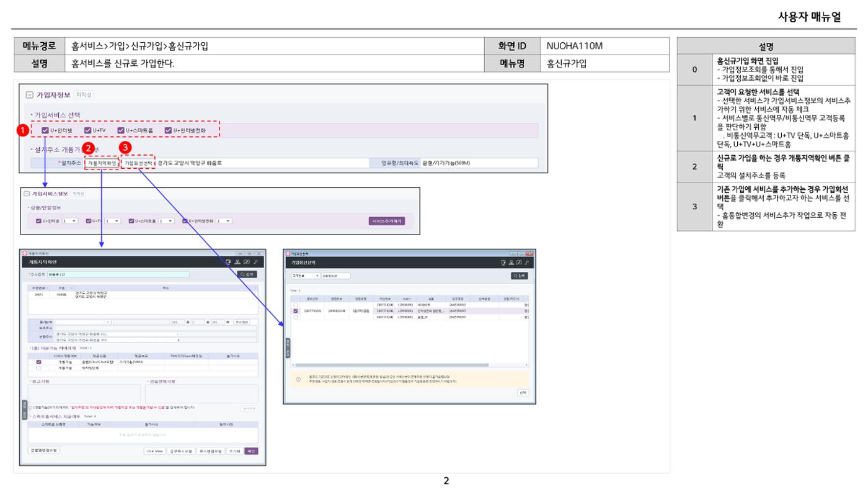This screenshot has height=489, width=868.
Task: Open the U+인터넷 quantity dropdown
Action: tap(69, 220)
